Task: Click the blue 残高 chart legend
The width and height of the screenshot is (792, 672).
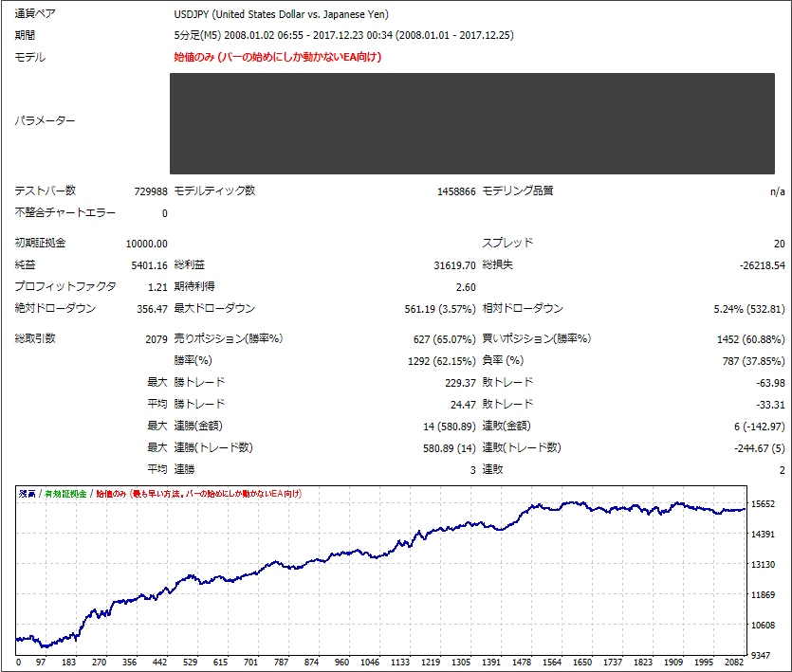Action: pos(28,494)
